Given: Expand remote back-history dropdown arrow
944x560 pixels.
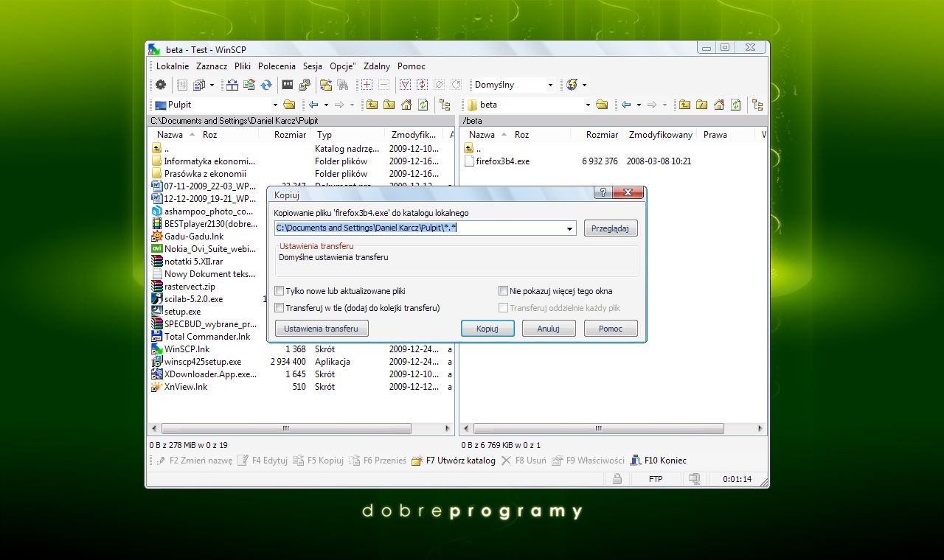Looking at the screenshot, I should 639,105.
